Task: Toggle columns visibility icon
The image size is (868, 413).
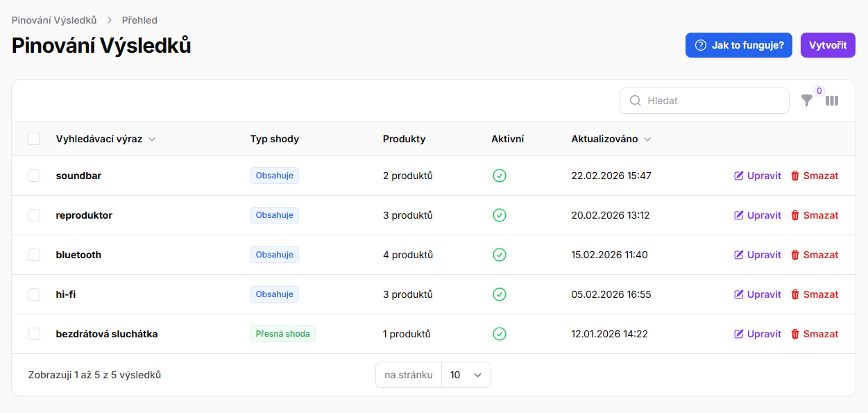Action: (x=832, y=101)
